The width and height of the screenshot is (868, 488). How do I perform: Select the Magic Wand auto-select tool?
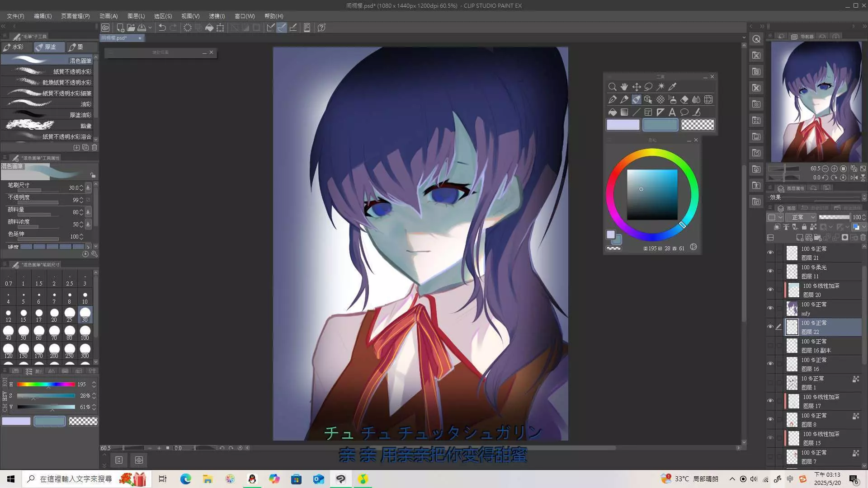click(660, 86)
